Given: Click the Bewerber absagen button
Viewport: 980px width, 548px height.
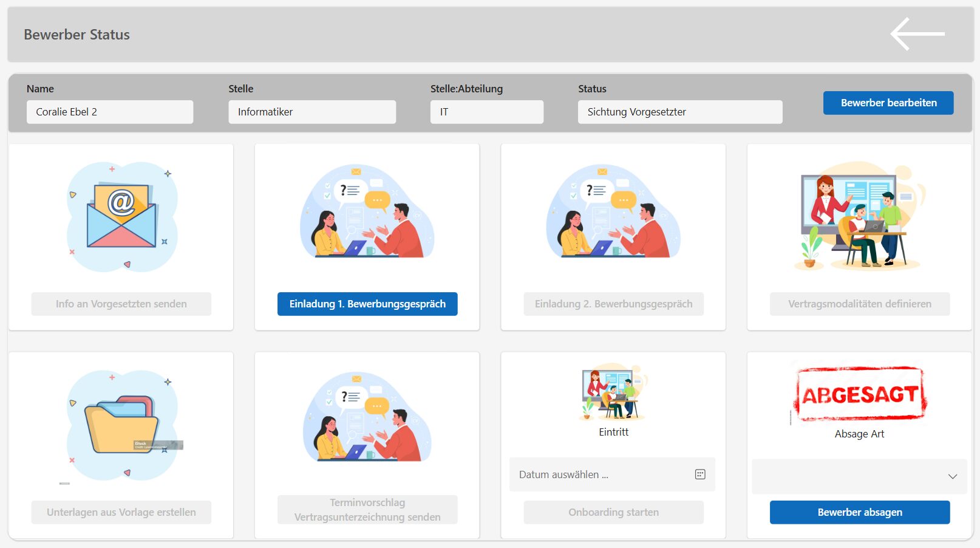Looking at the screenshot, I should click(x=859, y=512).
